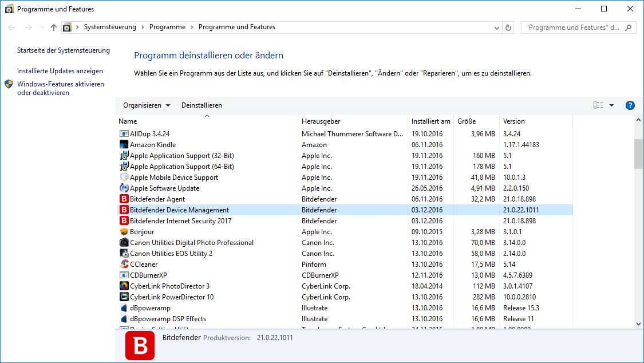Sort the list by the Herausgeber column header

[353, 121]
